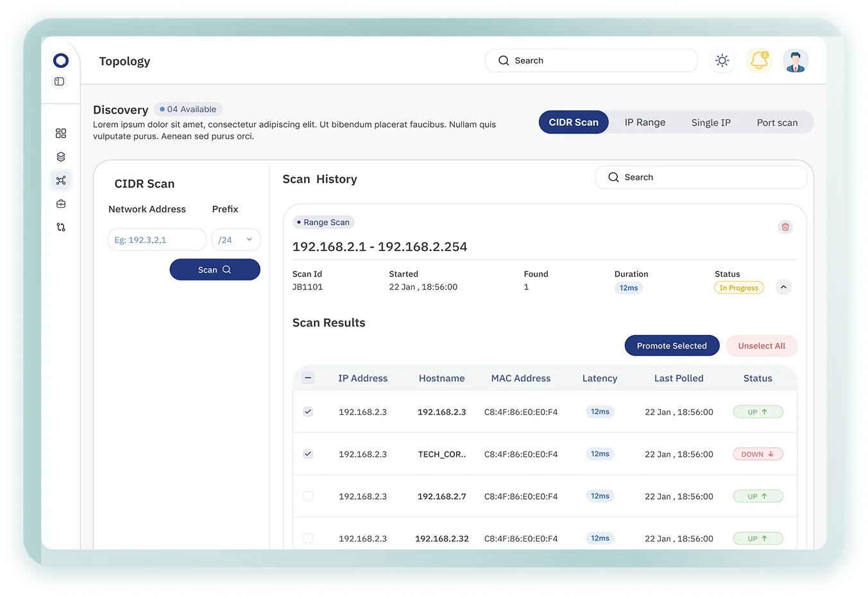Click the Scan History search field

tap(701, 177)
